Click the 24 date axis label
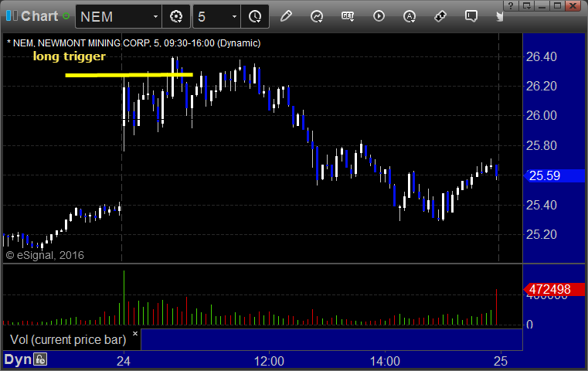The height and width of the screenshot is (371, 588). [x=124, y=361]
